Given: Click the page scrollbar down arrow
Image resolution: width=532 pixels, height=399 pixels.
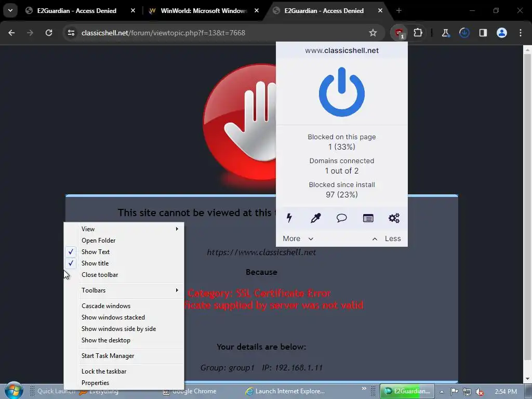Looking at the screenshot, I should [527, 379].
